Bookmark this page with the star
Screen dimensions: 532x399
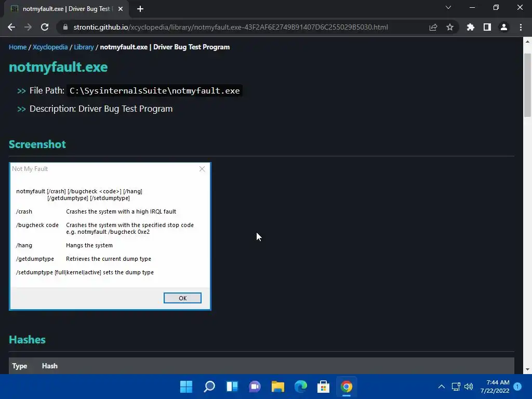pyautogui.click(x=450, y=27)
